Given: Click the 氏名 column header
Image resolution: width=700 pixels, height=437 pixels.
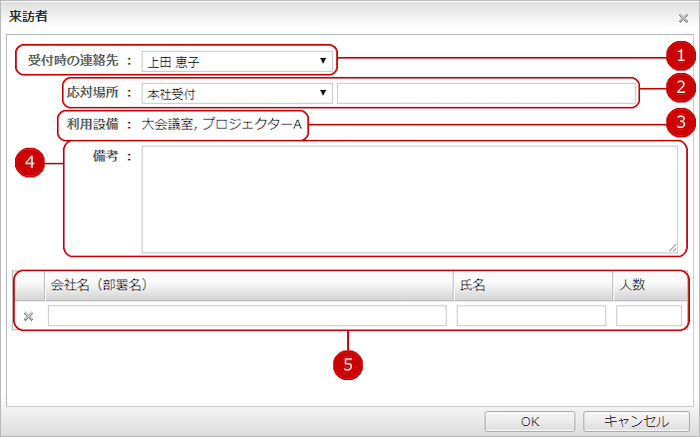Looking at the screenshot, I should [x=531, y=285].
